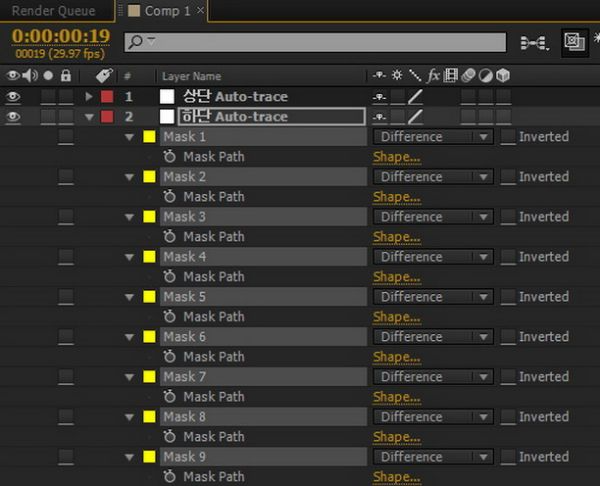Open the Mask 4 mode Difference dropdown

tap(433, 256)
